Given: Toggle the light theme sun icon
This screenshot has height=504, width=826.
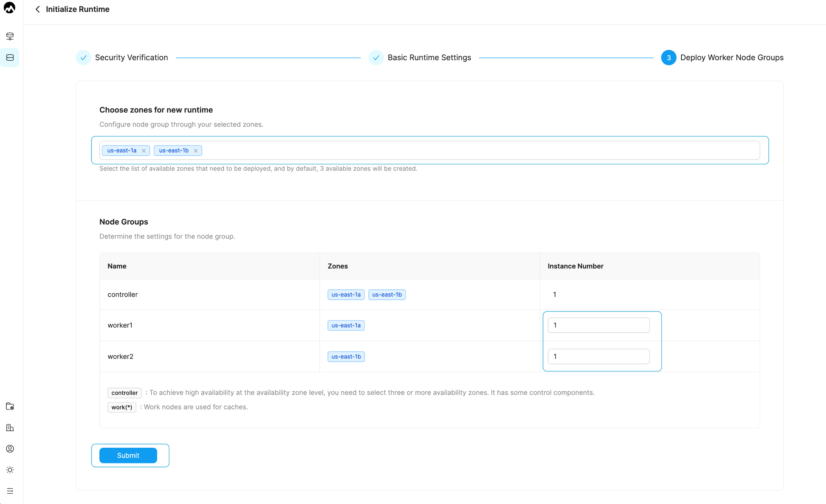Looking at the screenshot, I should pyautogui.click(x=10, y=470).
